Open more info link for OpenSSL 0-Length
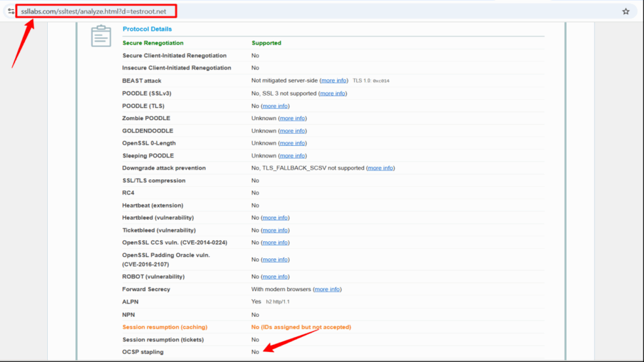The height and width of the screenshot is (362, 644). [x=292, y=143]
